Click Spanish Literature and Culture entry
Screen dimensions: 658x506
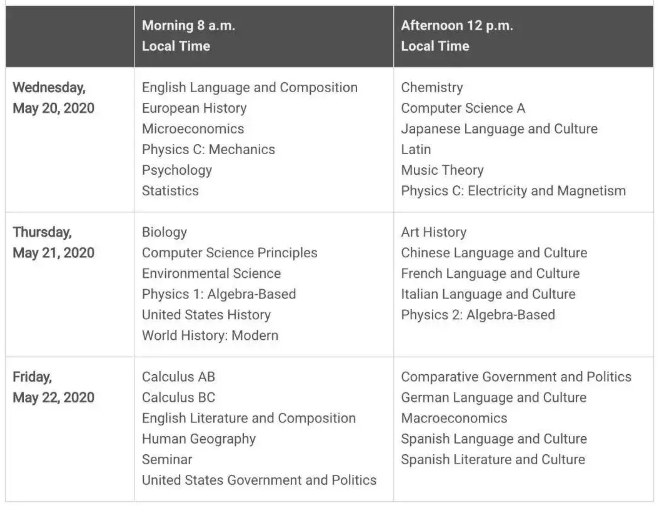[493, 459]
